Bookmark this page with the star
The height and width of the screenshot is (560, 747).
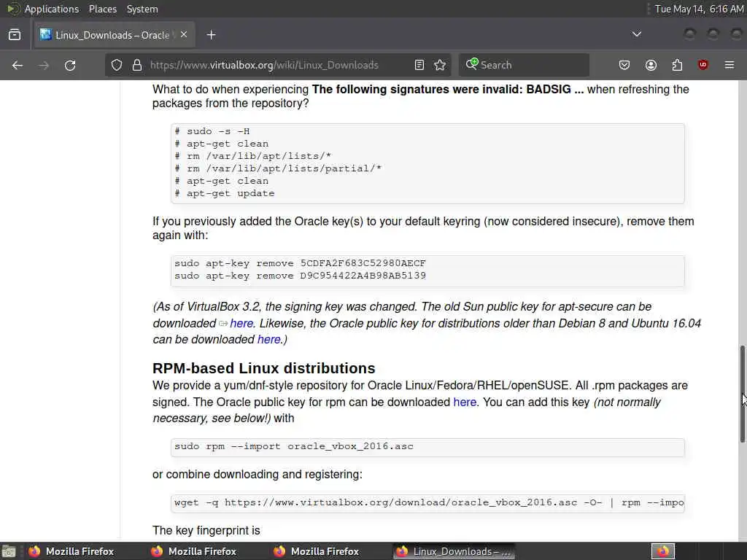click(440, 65)
